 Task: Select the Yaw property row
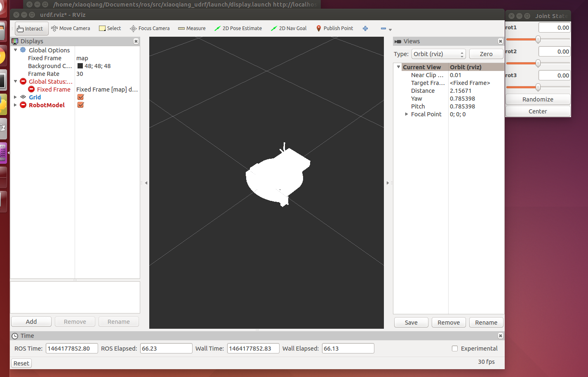(x=449, y=99)
